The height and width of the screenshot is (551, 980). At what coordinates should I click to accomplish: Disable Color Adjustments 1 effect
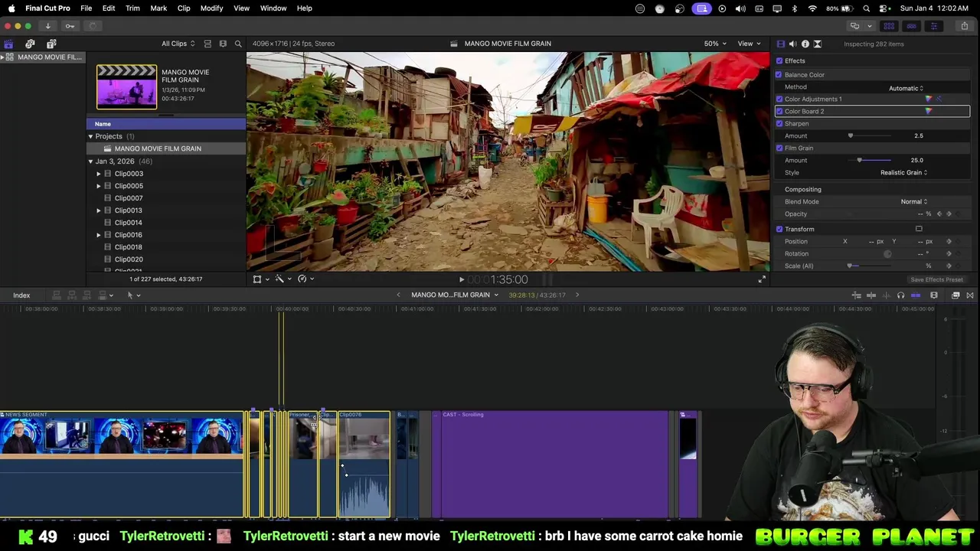779,99
